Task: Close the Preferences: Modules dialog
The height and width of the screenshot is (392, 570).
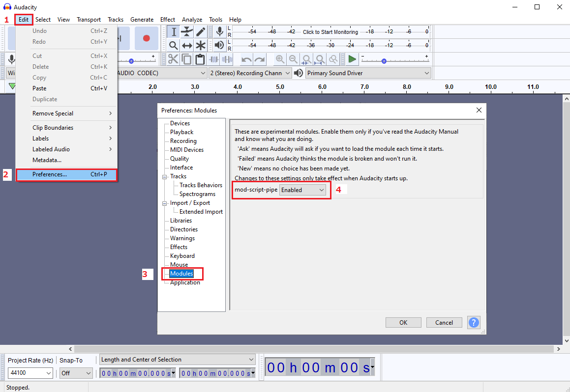Action: pos(479,110)
